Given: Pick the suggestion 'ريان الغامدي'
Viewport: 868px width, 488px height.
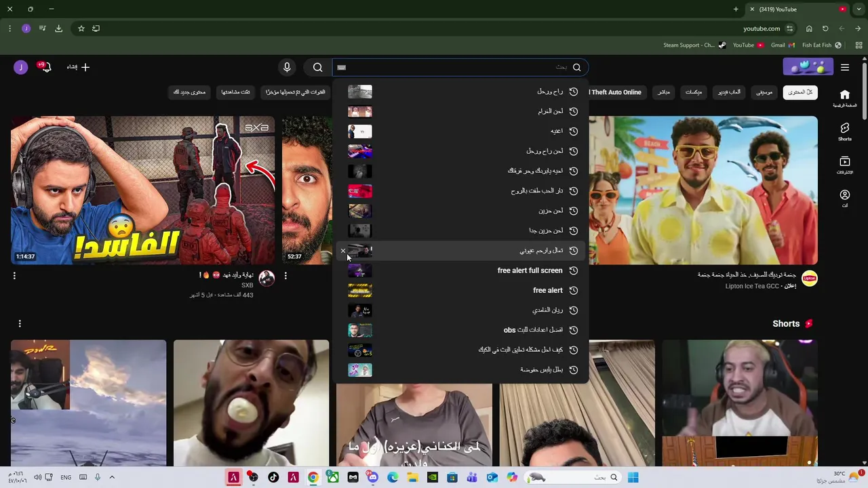Looking at the screenshot, I should click(461, 310).
